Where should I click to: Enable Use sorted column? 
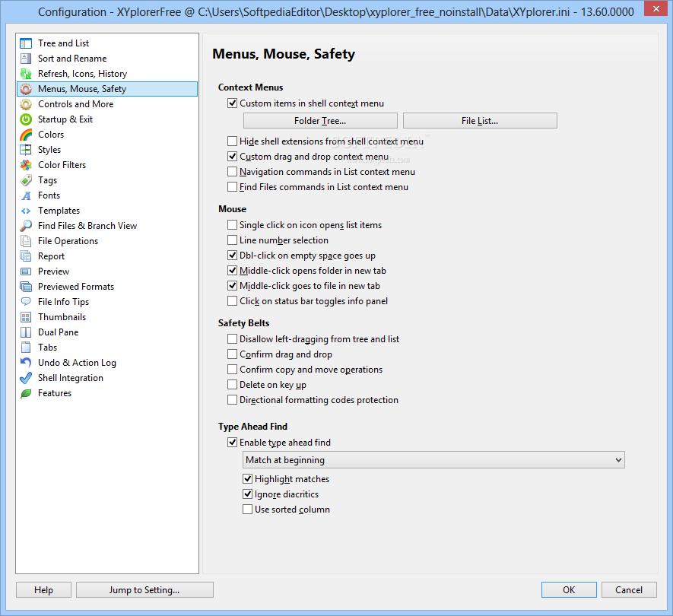pos(247,509)
